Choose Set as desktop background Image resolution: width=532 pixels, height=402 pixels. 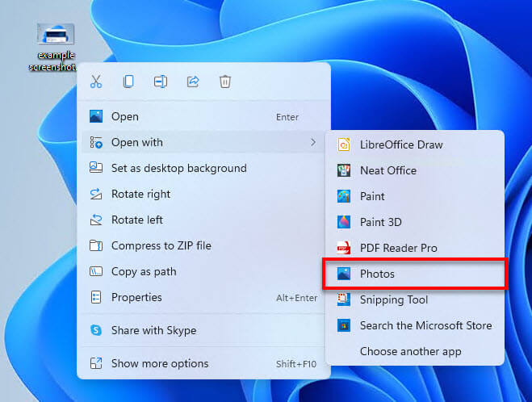[203, 168]
